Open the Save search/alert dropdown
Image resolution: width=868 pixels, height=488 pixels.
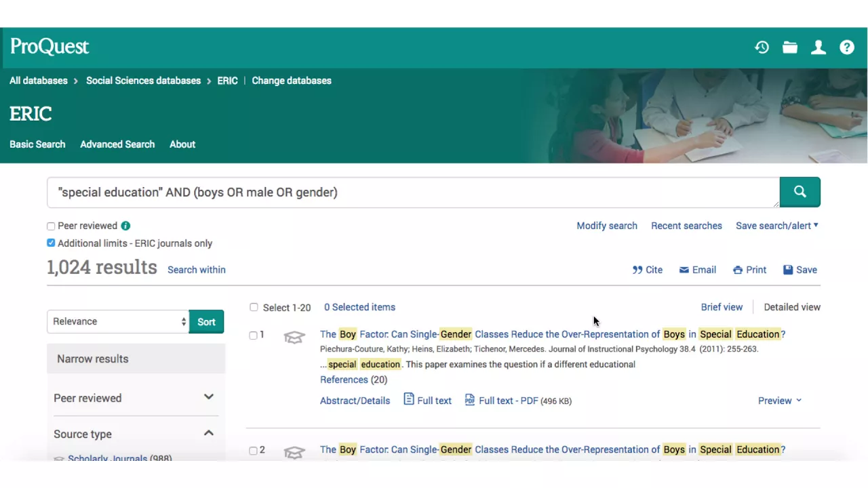click(x=777, y=226)
